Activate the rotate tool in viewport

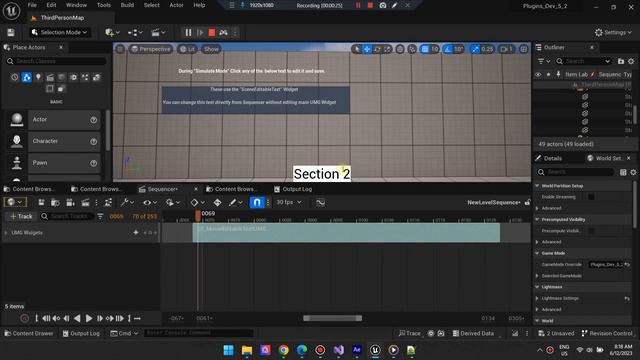click(x=377, y=49)
